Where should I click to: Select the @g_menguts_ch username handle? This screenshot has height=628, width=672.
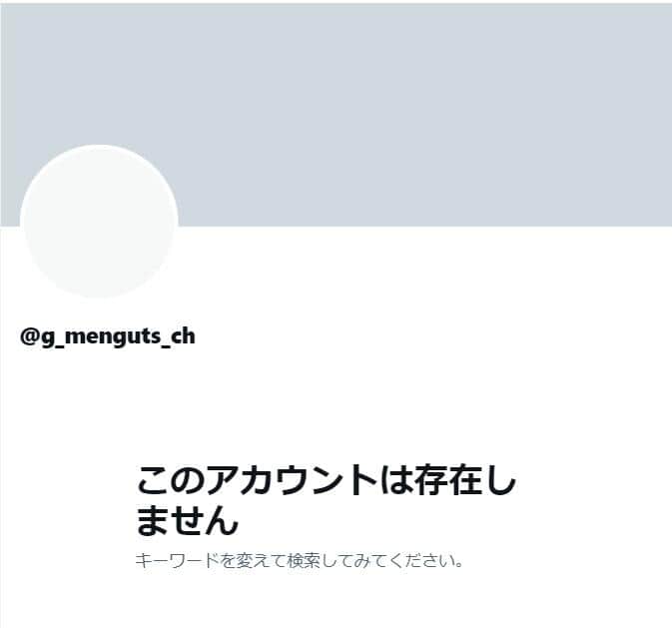[x=108, y=336]
